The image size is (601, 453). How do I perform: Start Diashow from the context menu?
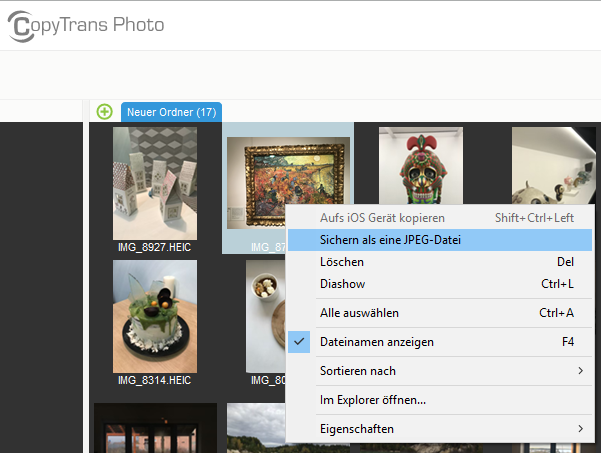(x=440, y=284)
